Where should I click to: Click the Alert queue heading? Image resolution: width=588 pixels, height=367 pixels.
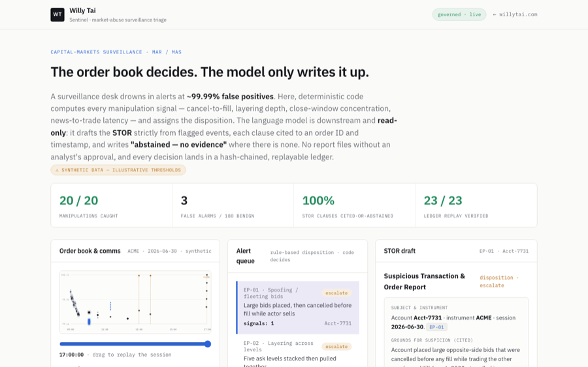click(x=245, y=256)
